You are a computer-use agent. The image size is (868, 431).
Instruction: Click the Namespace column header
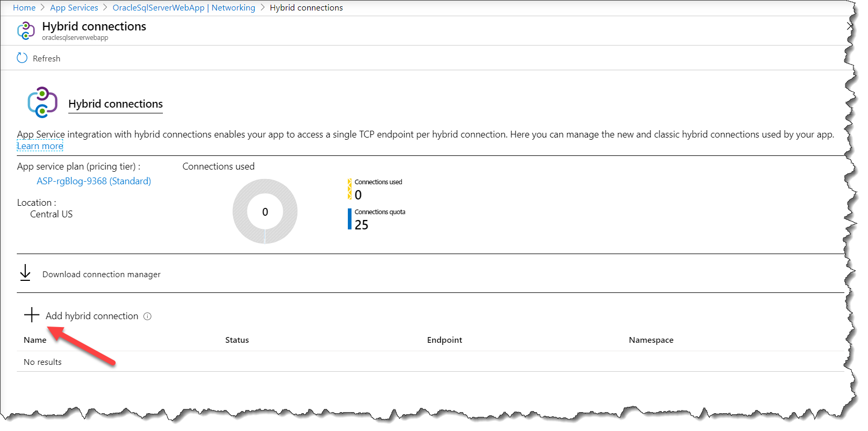tap(651, 340)
